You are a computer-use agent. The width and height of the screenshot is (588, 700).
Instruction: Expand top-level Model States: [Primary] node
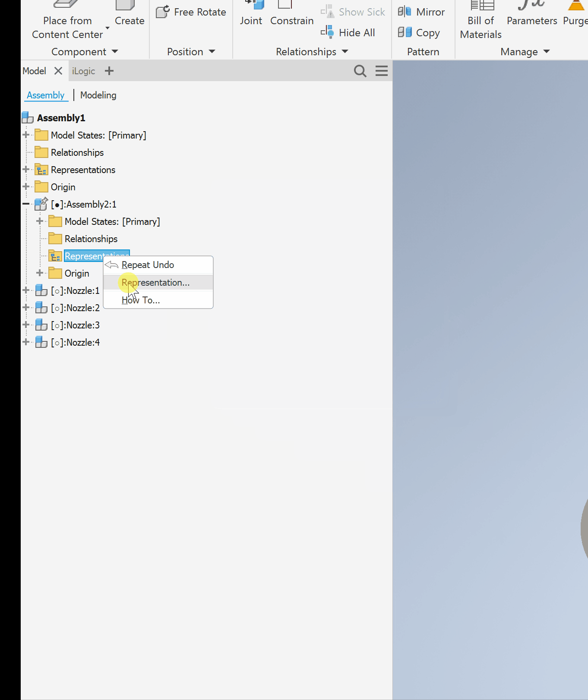pyautogui.click(x=26, y=135)
